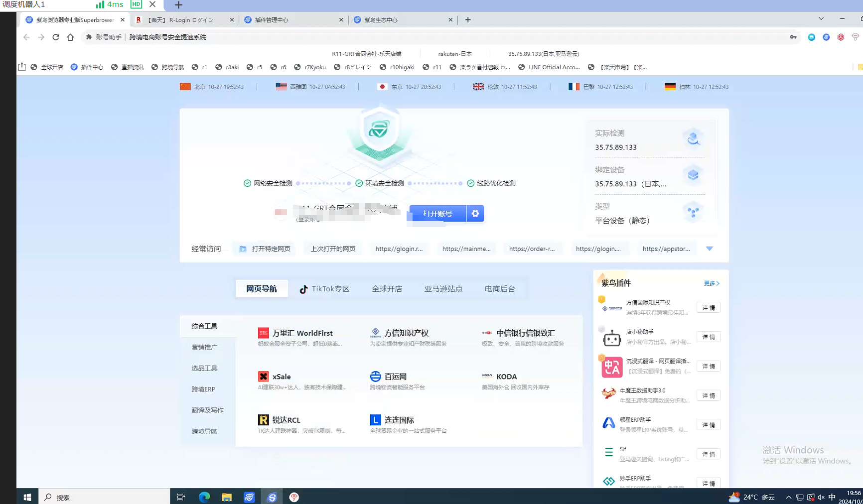Image resolution: width=863 pixels, height=504 pixels.
Task: Click the Windows taskbar search box
Action: pyautogui.click(x=105, y=497)
